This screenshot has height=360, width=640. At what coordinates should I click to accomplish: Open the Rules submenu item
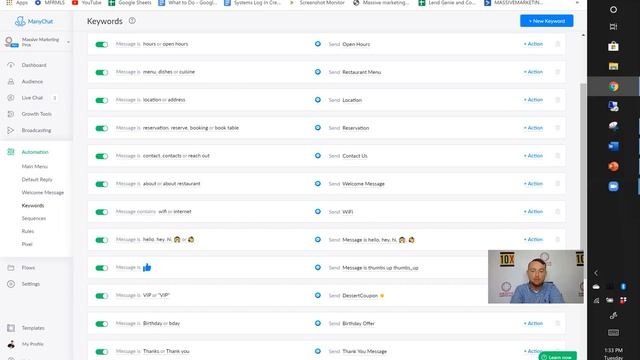28,231
